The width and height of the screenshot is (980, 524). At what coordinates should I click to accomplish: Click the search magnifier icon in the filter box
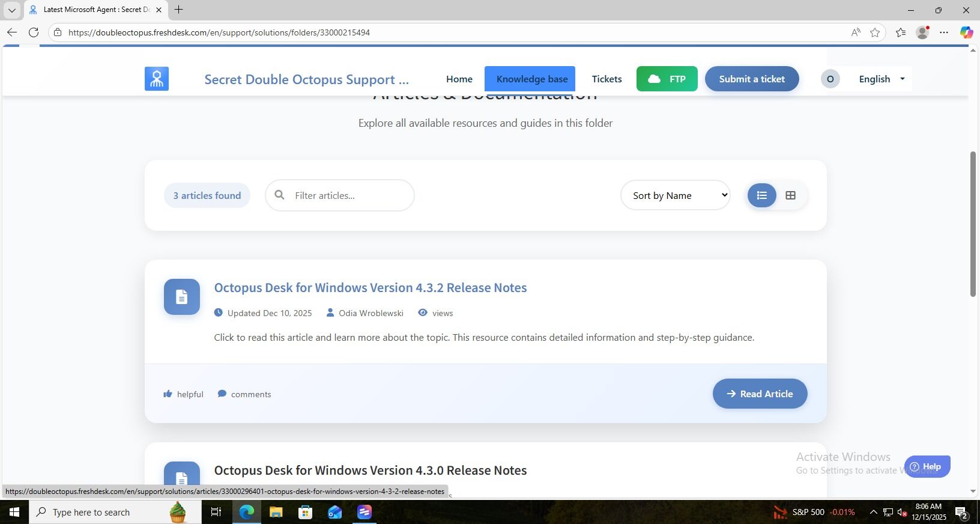(279, 195)
